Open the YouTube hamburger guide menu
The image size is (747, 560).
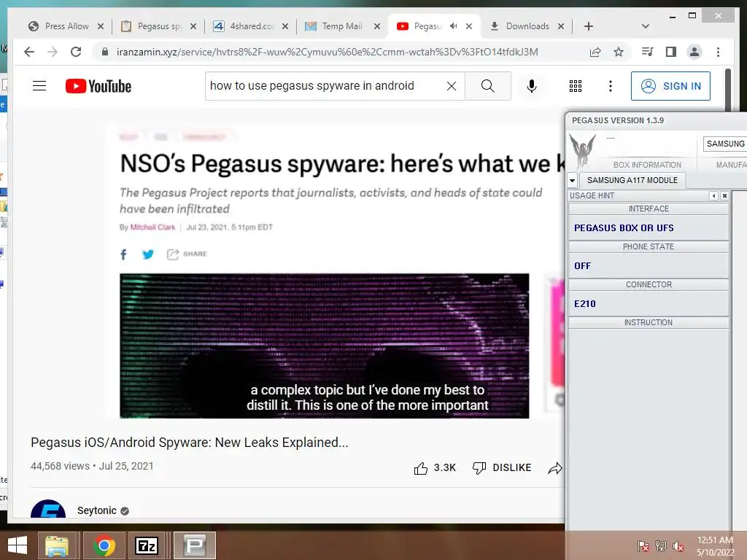(x=39, y=86)
